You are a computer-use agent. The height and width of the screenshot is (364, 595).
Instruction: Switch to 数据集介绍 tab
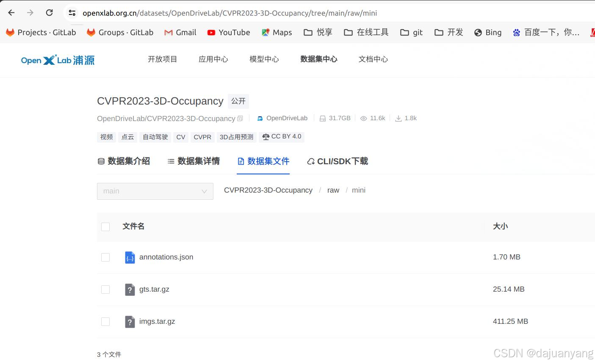pos(124,161)
